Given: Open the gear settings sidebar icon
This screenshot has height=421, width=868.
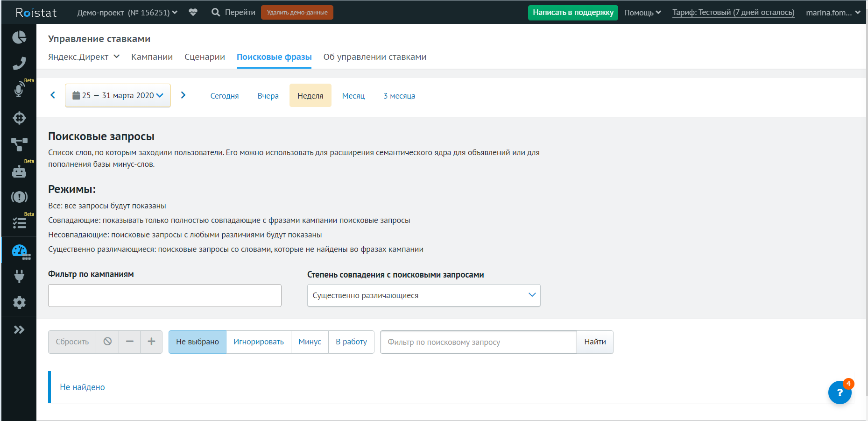Looking at the screenshot, I should coord(19,303).
